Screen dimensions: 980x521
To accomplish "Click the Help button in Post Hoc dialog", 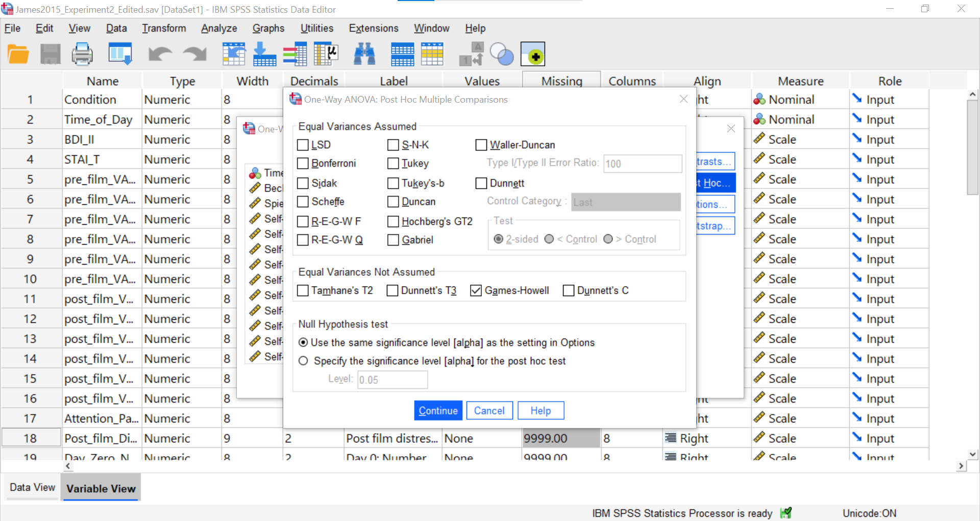I will coord(541,411).
